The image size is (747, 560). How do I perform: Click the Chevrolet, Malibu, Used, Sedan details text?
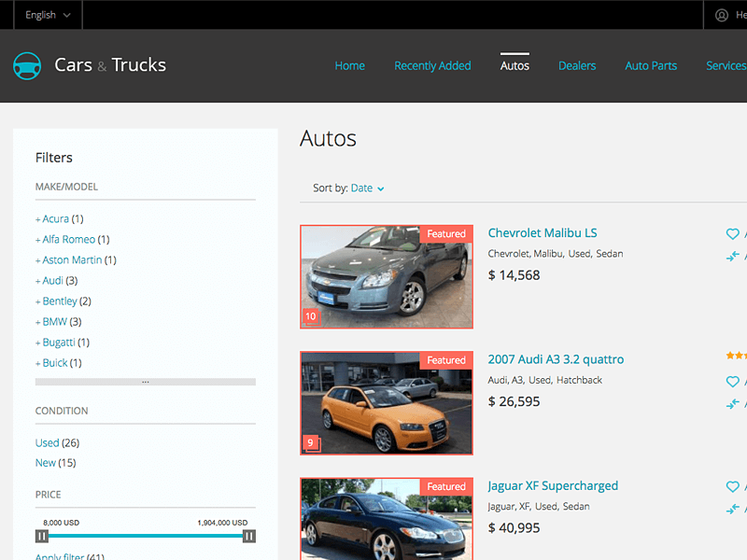[x=556, y=254]
